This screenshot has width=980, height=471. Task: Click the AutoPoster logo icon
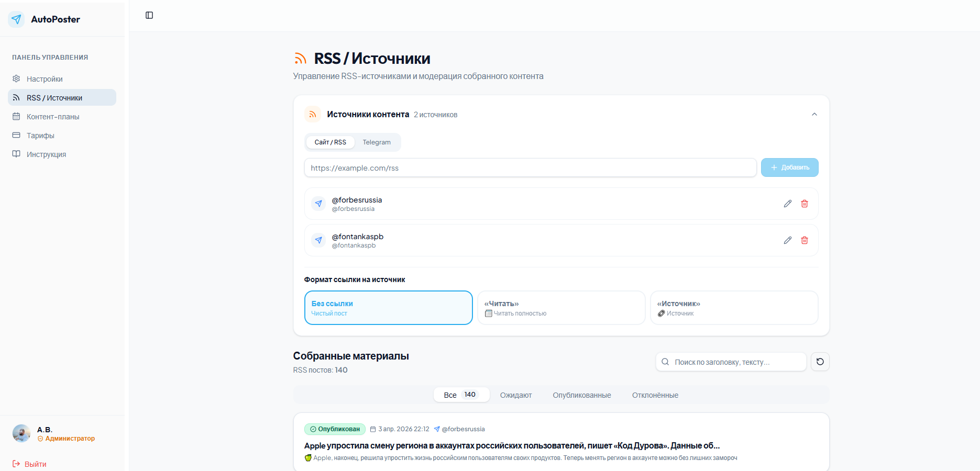pyautogui.click(x=16, y=19)
